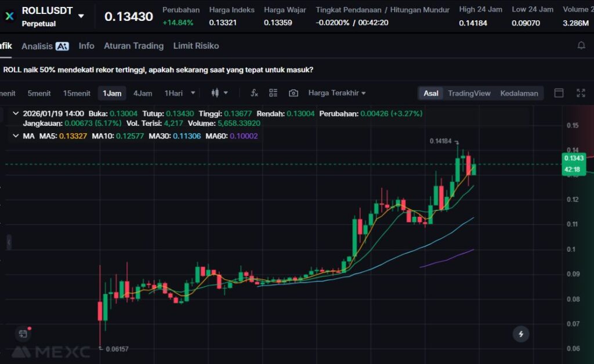Click the ROLL news headline link
594x364 pixels.
pos(158,70)
